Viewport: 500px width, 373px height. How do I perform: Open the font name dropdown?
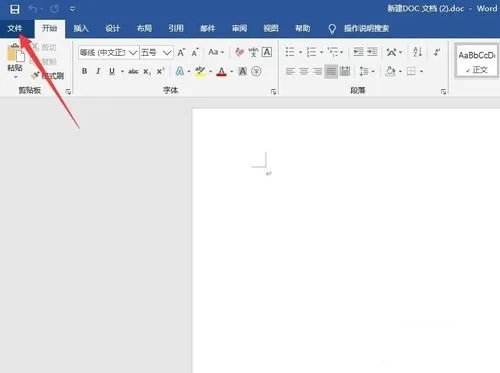133,53
